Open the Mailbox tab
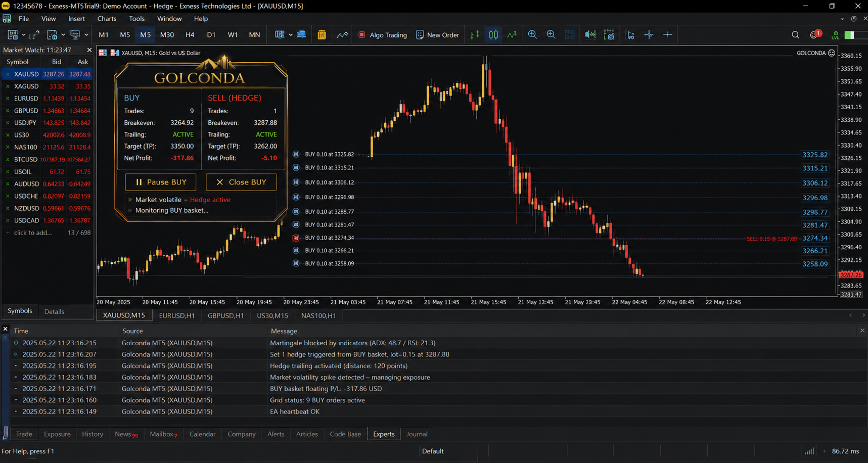The height and width of the screenshot is (463, 868). click(163, 434)
